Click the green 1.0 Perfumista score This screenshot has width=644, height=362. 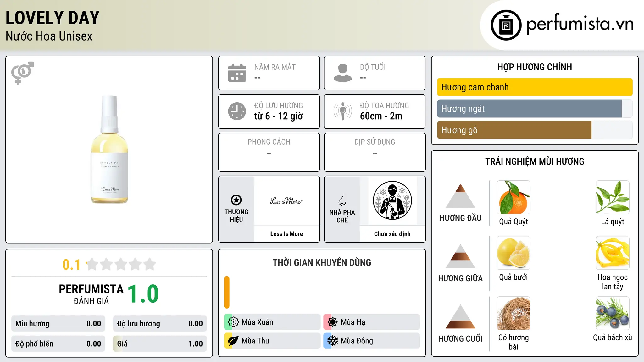tap(143, 294)
